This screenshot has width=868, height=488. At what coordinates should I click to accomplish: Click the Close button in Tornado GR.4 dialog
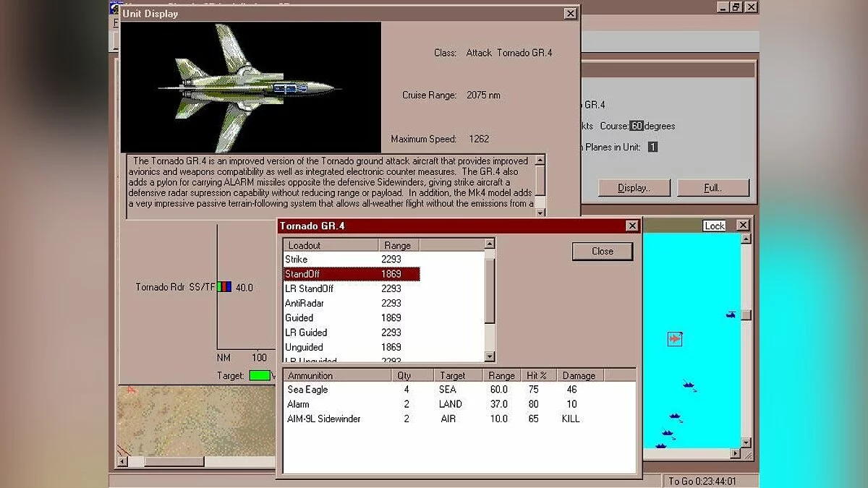point(603,252)
